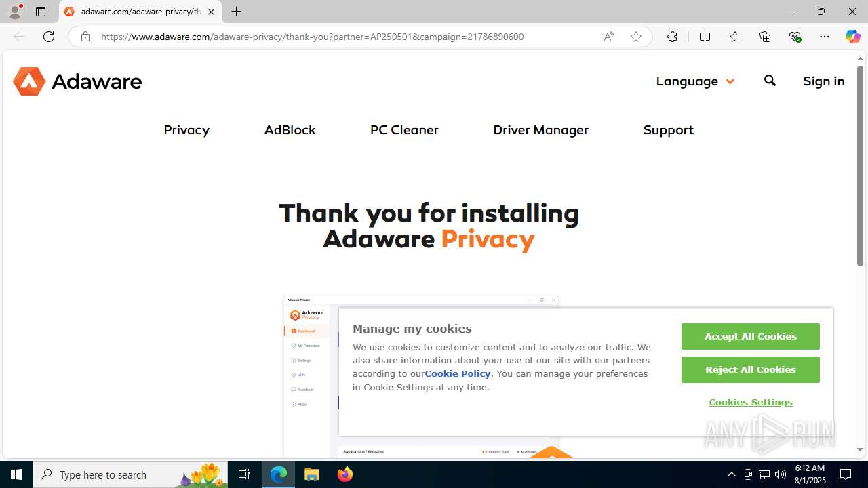Image resolution: width=868 pixels, height=488 pixels.
Task: Open the Read aloud icon
Action: pos(609,37)
